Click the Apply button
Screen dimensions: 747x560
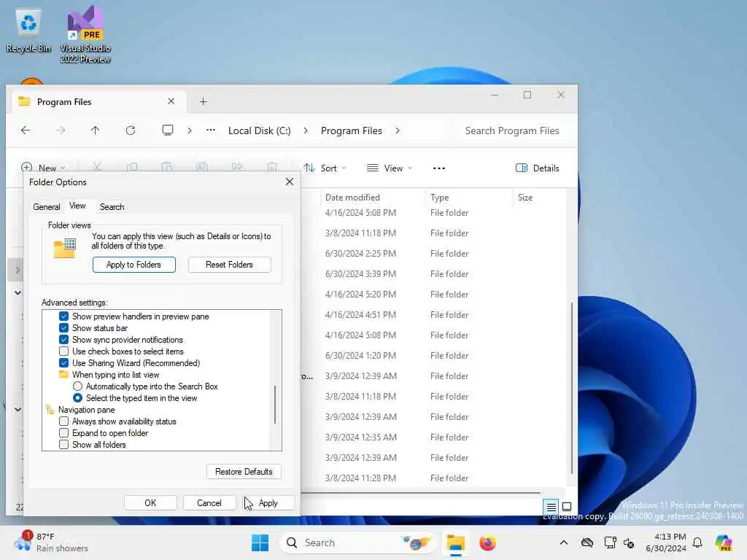[268, 503]
